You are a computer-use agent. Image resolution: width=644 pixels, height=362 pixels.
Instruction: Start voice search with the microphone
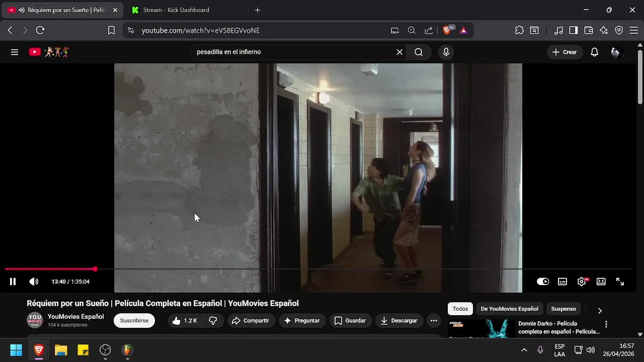point(446,52)
